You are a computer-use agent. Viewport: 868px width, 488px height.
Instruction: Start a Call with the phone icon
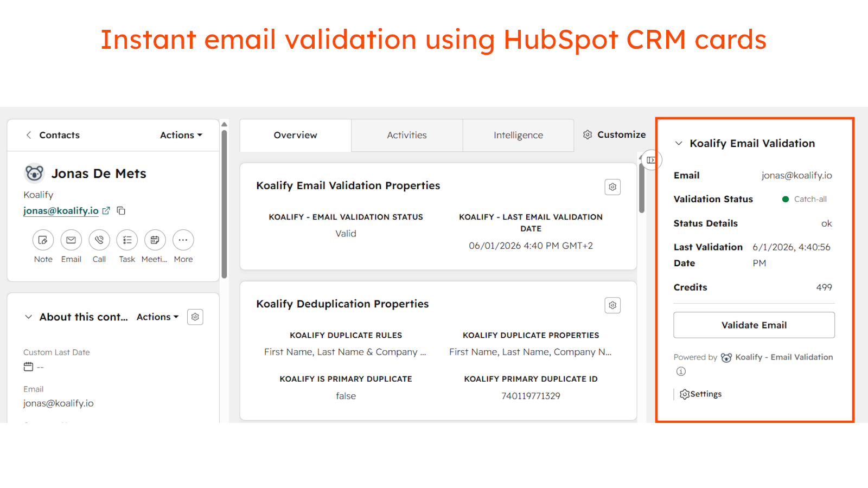coord(99,240)
